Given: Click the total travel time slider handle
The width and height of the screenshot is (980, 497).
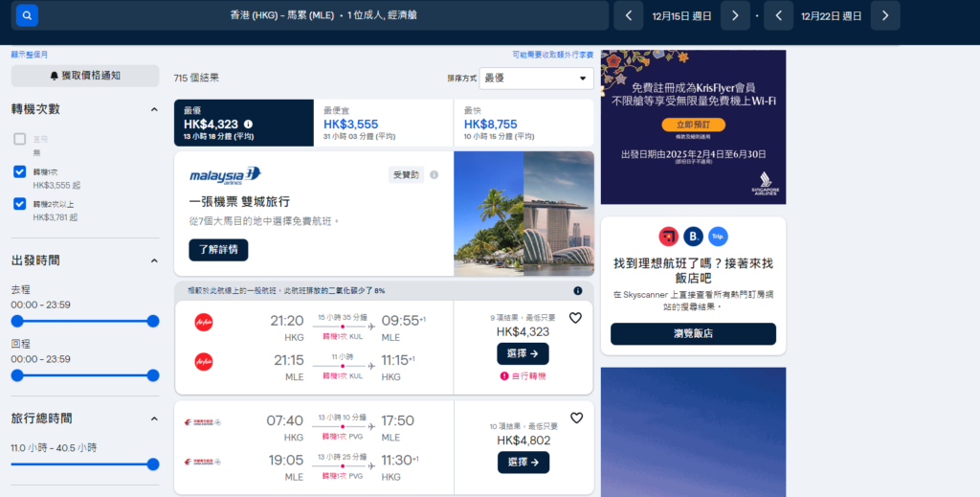Looking at the screenshot, I should click(x=152, y=464).
